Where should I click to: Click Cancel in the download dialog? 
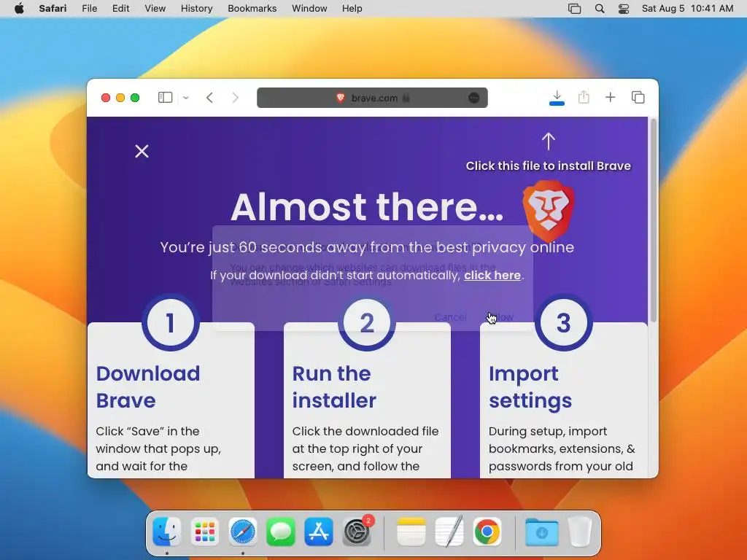(450, 317)
